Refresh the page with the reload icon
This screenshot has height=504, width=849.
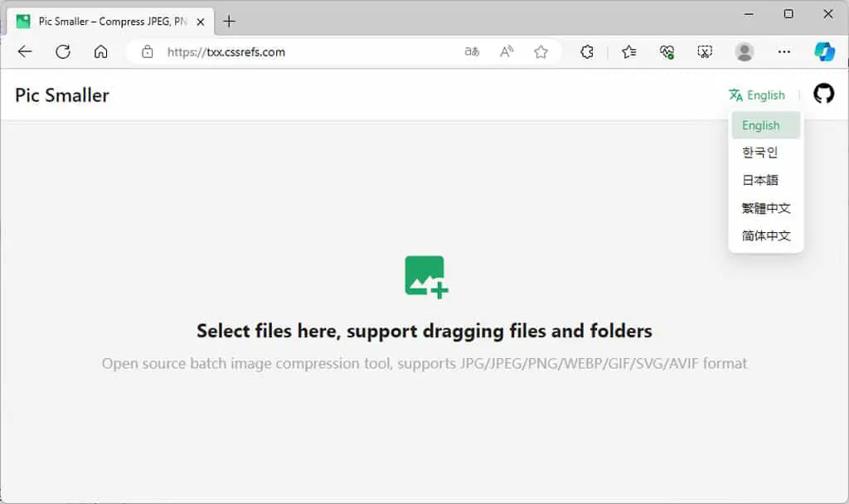click(63, 52)
